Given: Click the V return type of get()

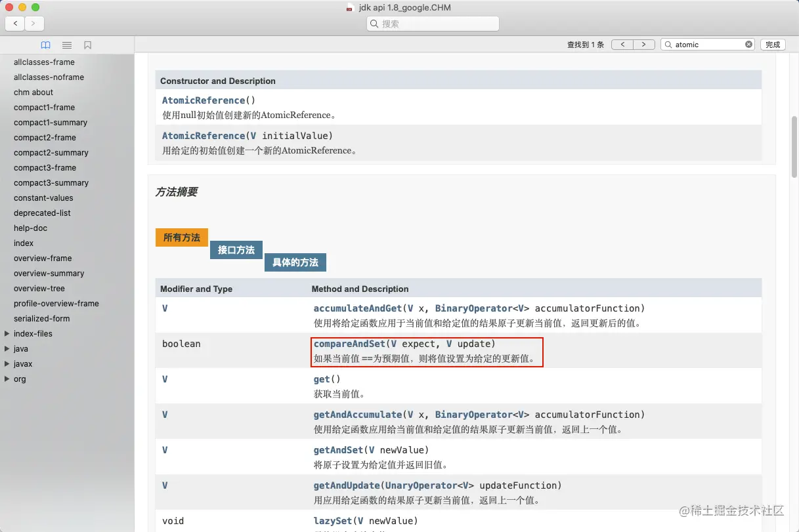Looking at the screenshot, I should coord(165,379).
